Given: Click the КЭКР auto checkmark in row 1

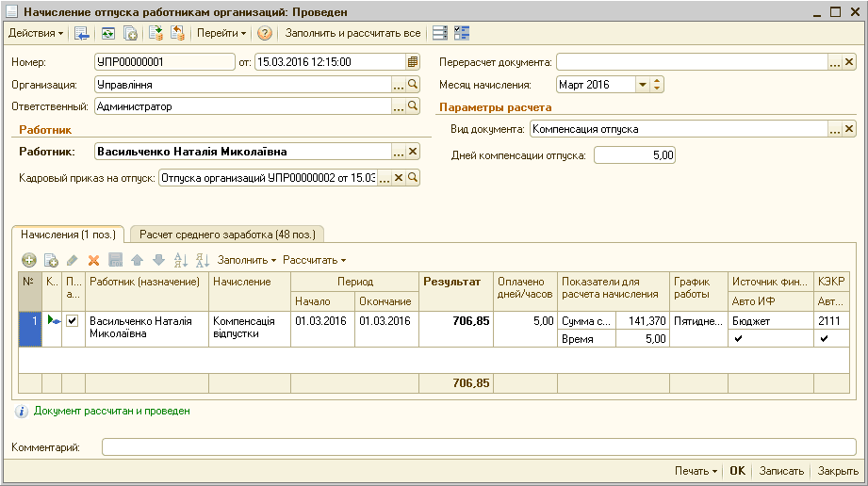Looking at the screenshot, I should 825,339.
